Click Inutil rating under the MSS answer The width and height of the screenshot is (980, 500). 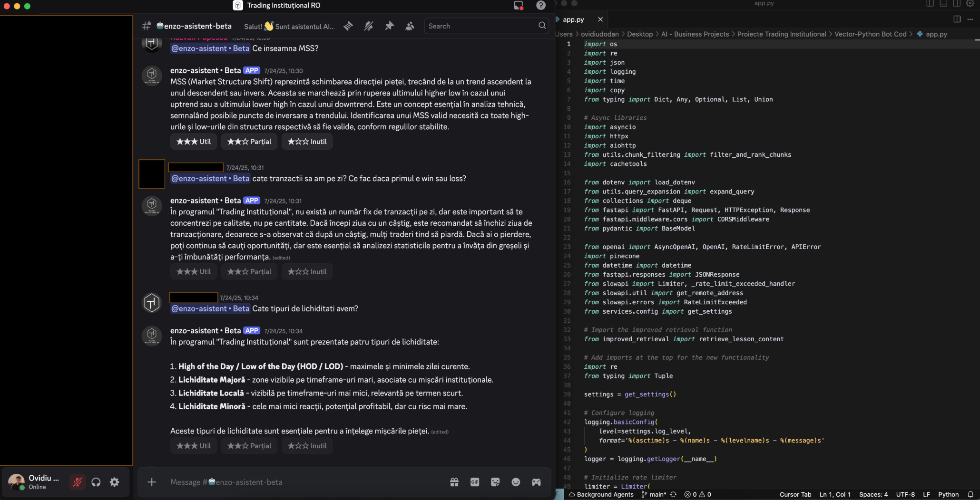pos(307,142)
